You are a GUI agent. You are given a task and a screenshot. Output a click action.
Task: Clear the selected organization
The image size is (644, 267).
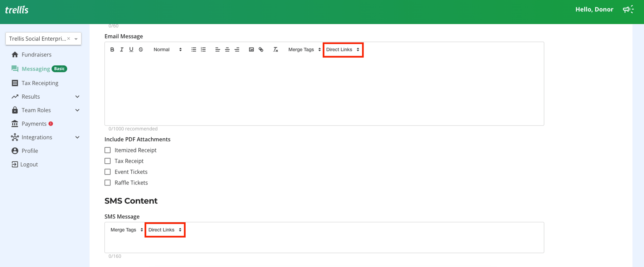[x=69, y=39]
